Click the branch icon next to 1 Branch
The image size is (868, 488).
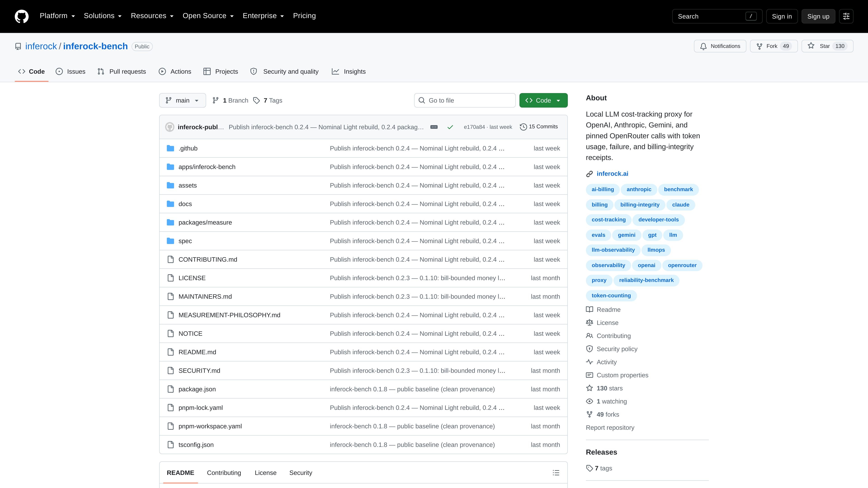[x=216, y=100]
